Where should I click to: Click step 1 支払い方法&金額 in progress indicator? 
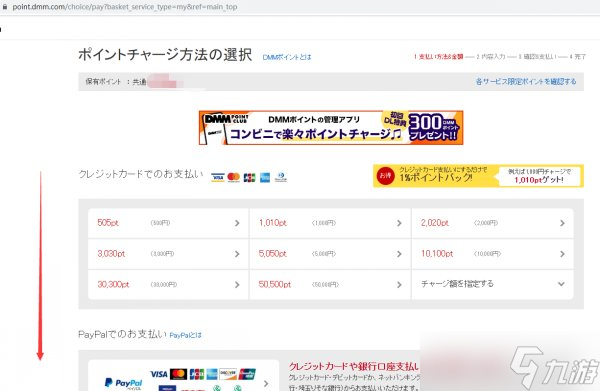[439, 57]
